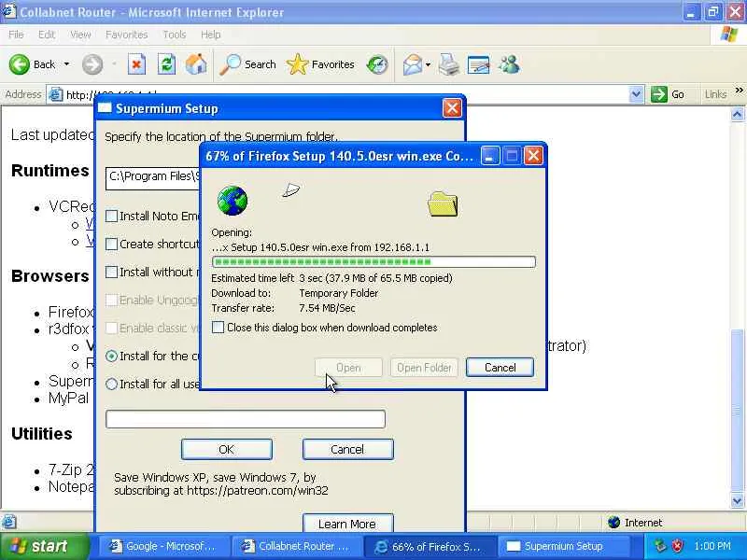
Task: Open the Help menu
Action: click(x=211, y=35)
